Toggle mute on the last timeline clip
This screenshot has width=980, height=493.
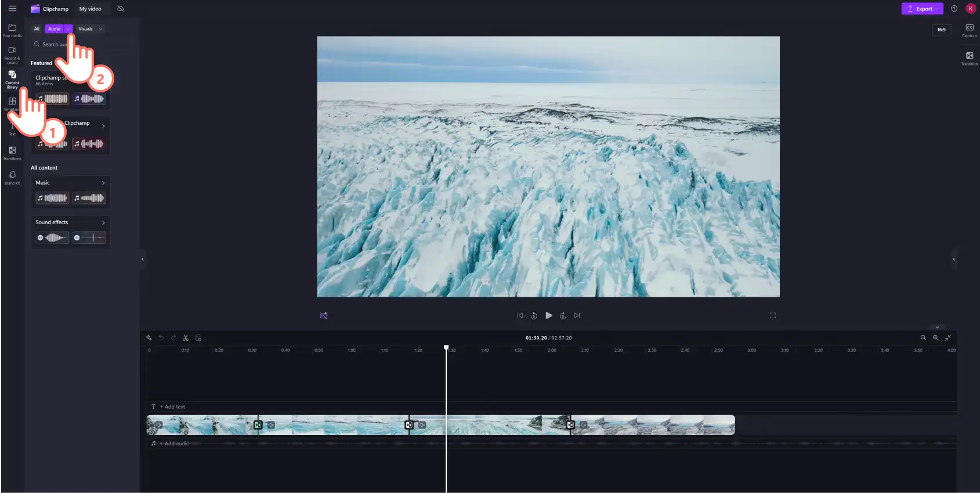tap(584, 425)
